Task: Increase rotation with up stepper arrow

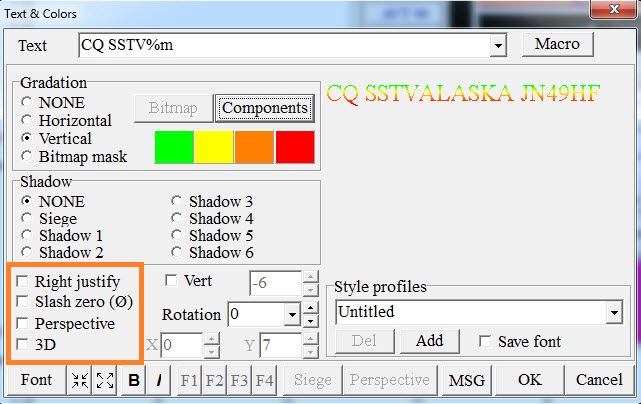Action: (x=311, y=308)
